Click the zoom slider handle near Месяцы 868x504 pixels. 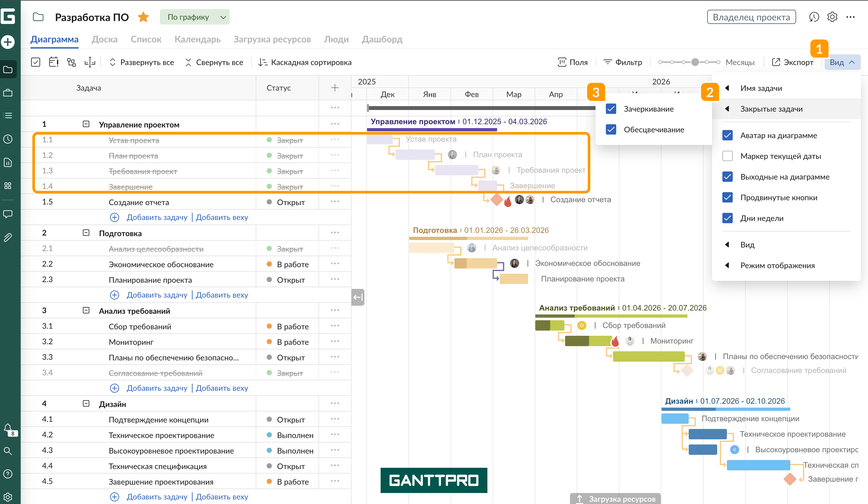[695, 62]
